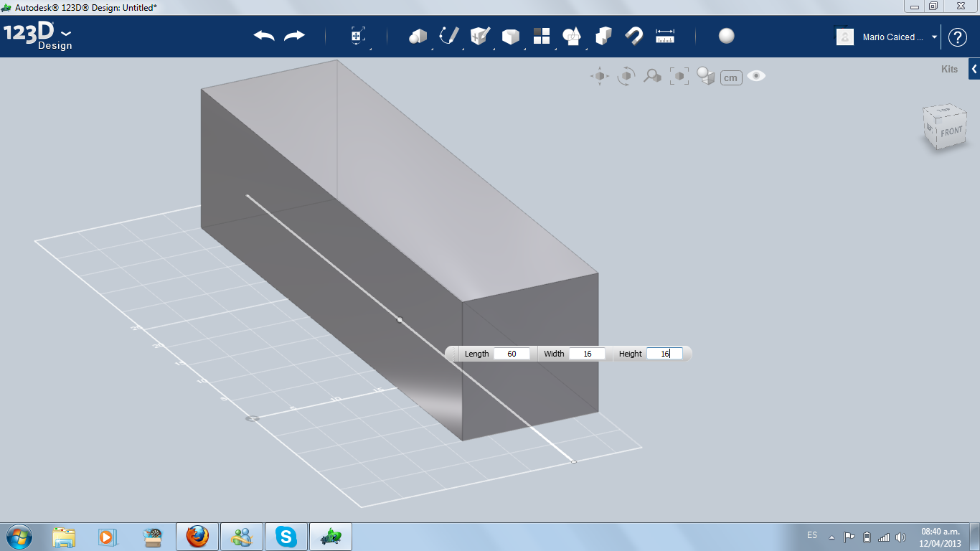Viewport: 980px width, 551px height.
Task: Open the view display mode options
Action: pyautogui.click(x=706, y=76)
